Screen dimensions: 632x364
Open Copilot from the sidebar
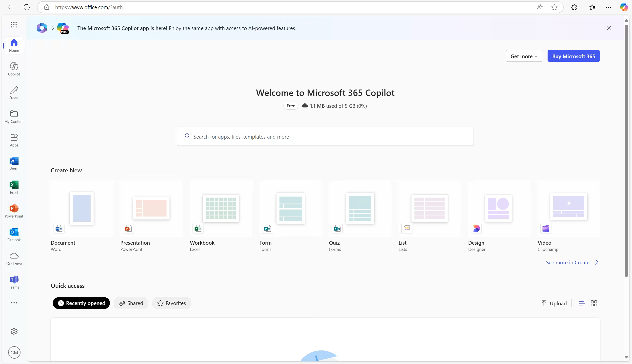coord(14,69)
